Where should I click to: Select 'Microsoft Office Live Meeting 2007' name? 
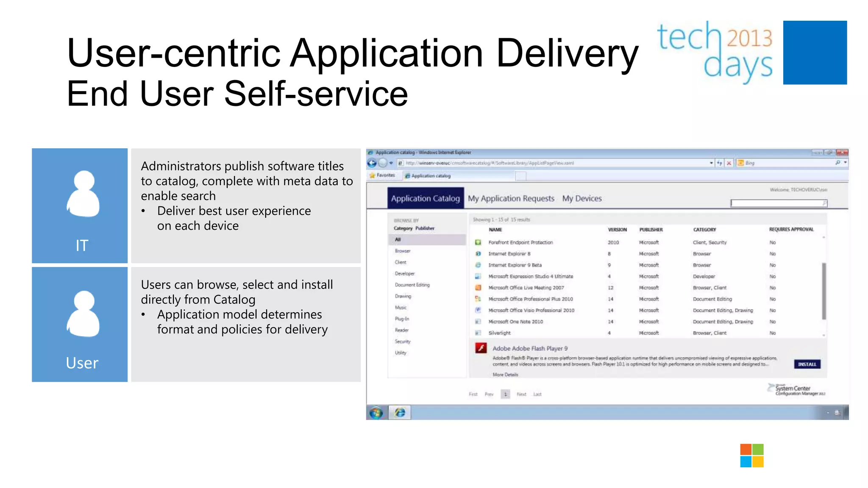click(x=526, y=288)
